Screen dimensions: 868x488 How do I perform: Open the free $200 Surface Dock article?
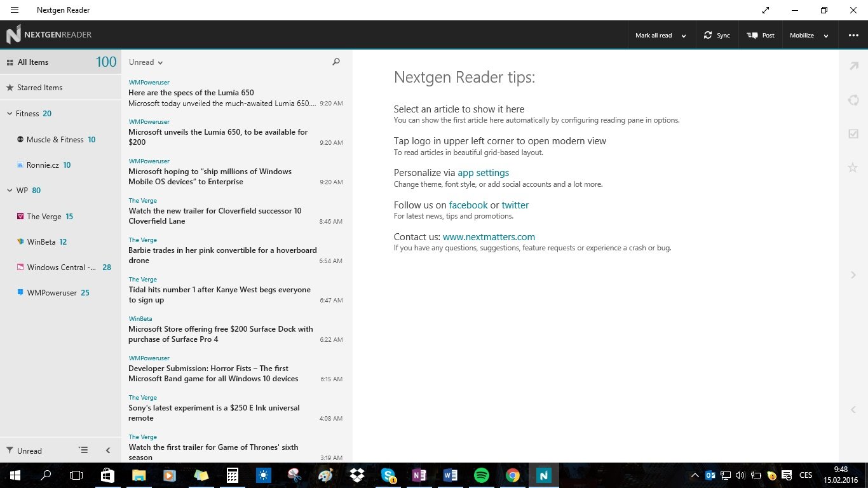pyautogui.click(x=236, y=329)
